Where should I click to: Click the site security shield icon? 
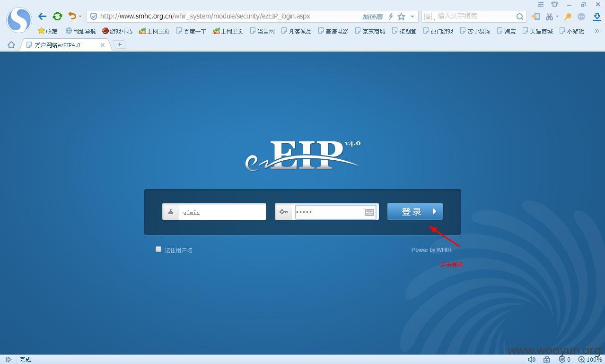94,16
